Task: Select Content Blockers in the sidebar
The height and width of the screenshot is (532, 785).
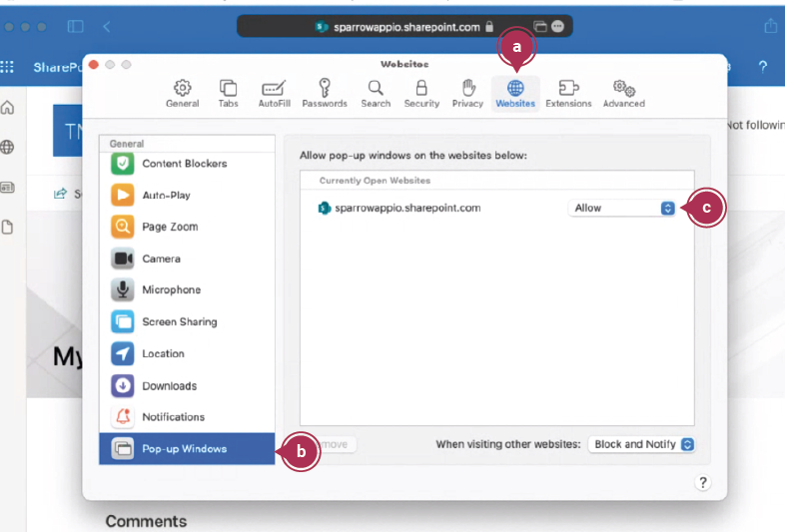Action: 186,164
